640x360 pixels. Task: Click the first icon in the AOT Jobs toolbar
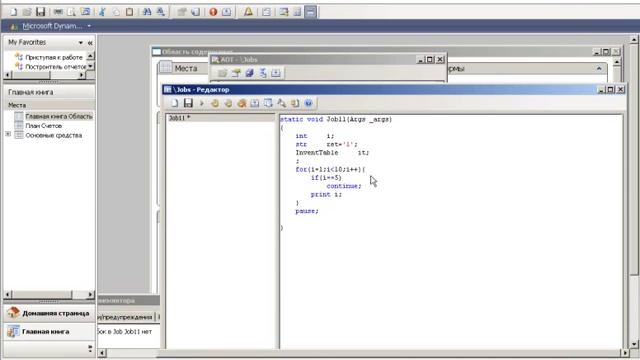(x=222, y=73)
